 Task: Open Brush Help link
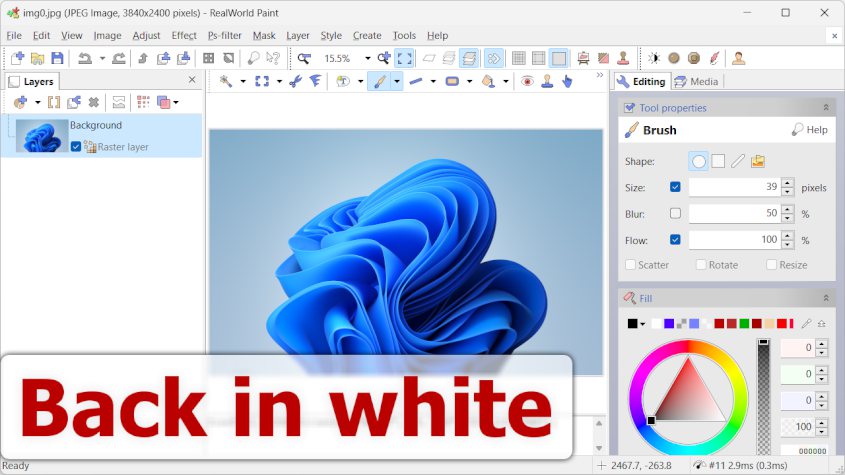809,130
